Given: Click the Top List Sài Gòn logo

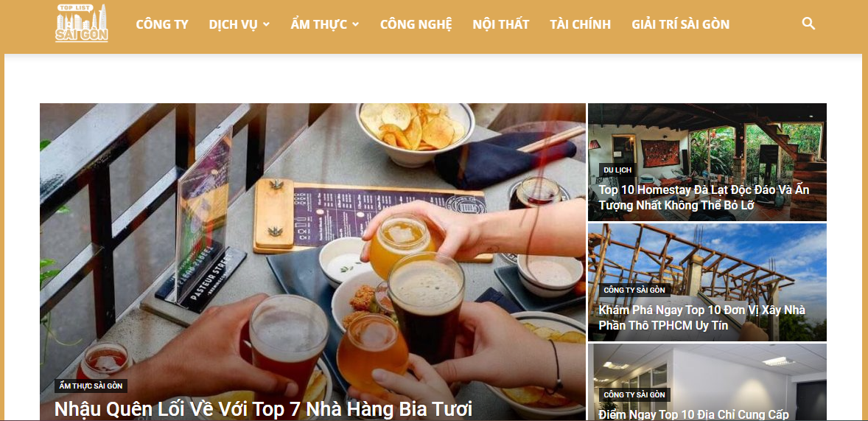Looking at the screenshot, I should click(82, 24).
